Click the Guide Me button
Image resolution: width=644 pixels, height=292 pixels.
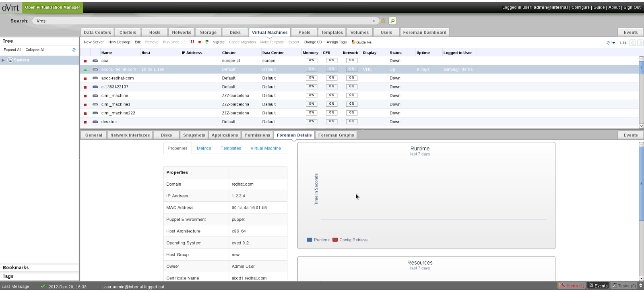click(x=361, y=42)
